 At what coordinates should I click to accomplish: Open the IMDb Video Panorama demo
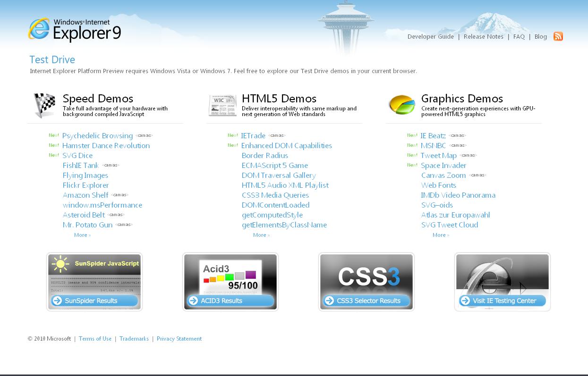[x=458, y=195]
